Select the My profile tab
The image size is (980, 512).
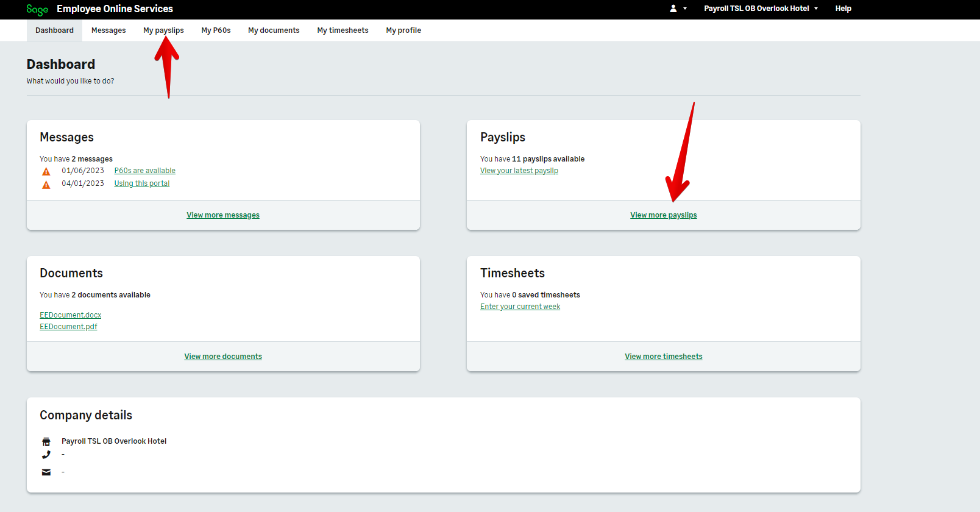click(x=403, y=30)
